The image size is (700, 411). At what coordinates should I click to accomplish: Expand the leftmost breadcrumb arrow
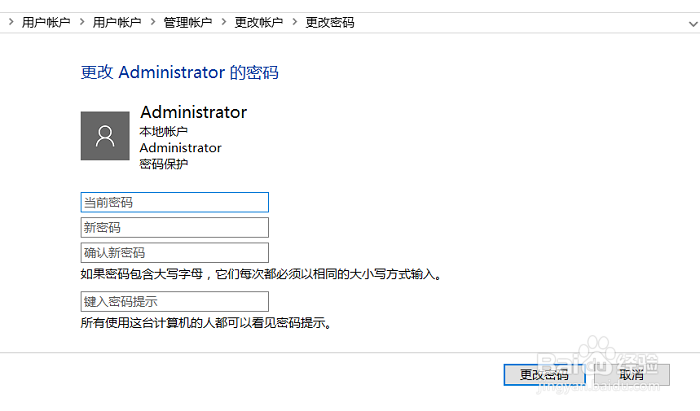pyautogui.click(x=11, y=22)
